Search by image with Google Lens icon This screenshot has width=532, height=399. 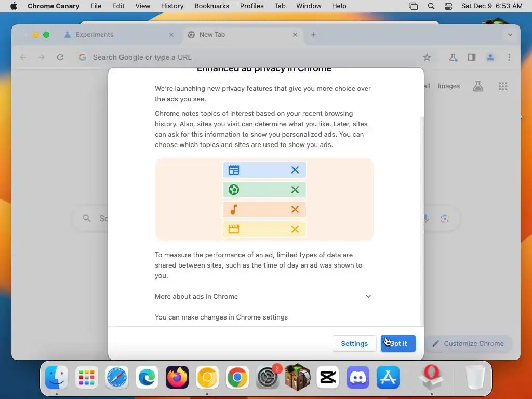tap(445, 219)
